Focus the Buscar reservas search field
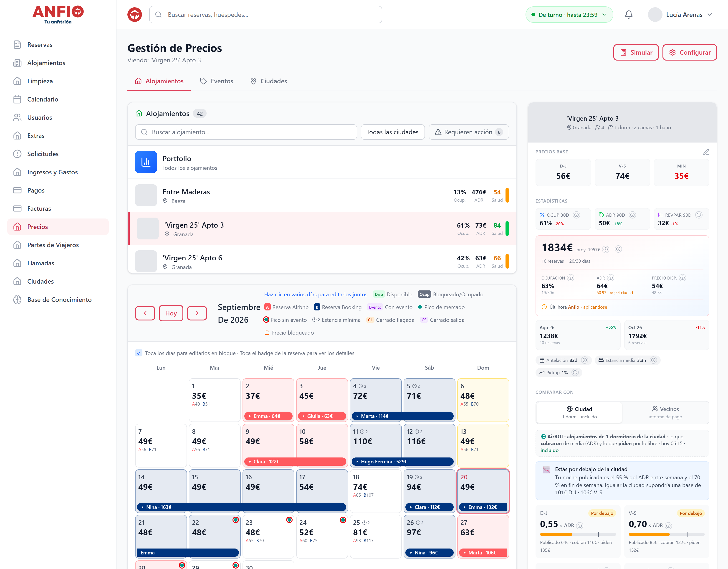 (x=266, y=15)
